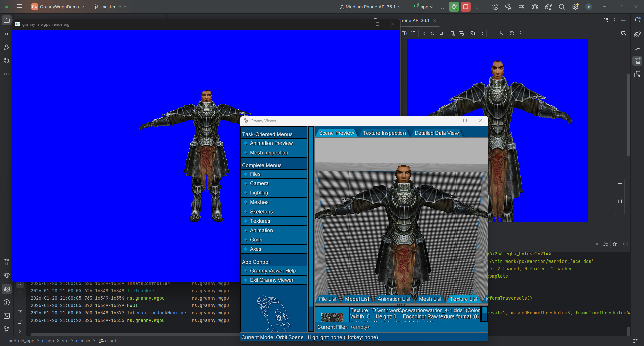Click the warrior texture thumbnail in Texture List

pyautogui.click(x=332, y=316)
